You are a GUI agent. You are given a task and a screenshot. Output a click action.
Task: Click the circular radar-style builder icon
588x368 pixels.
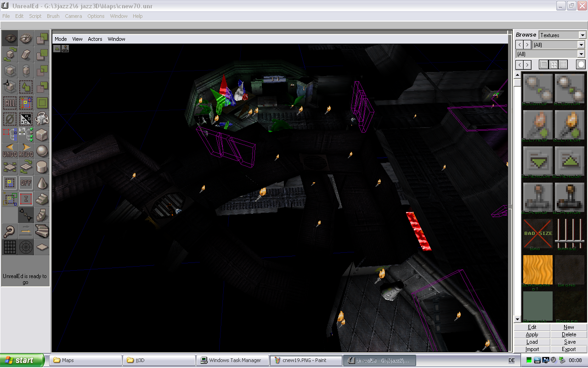point(26,247)
